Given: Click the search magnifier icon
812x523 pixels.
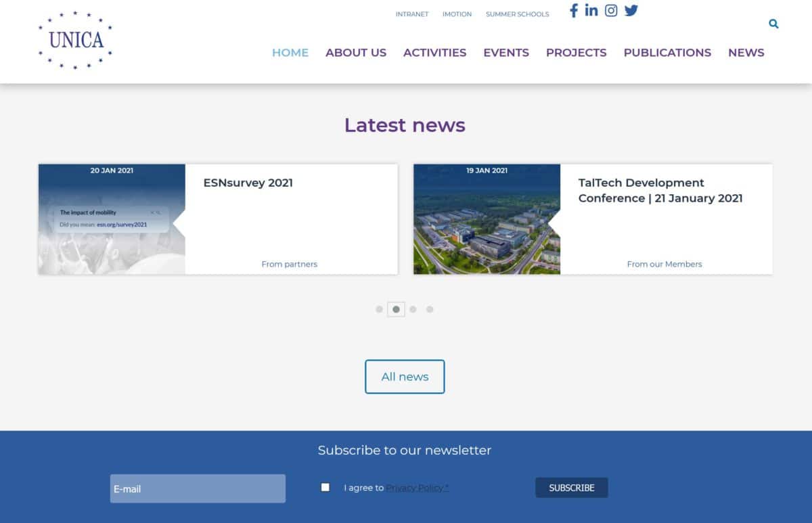Looking at the screenshot, I should pos(773,24).
